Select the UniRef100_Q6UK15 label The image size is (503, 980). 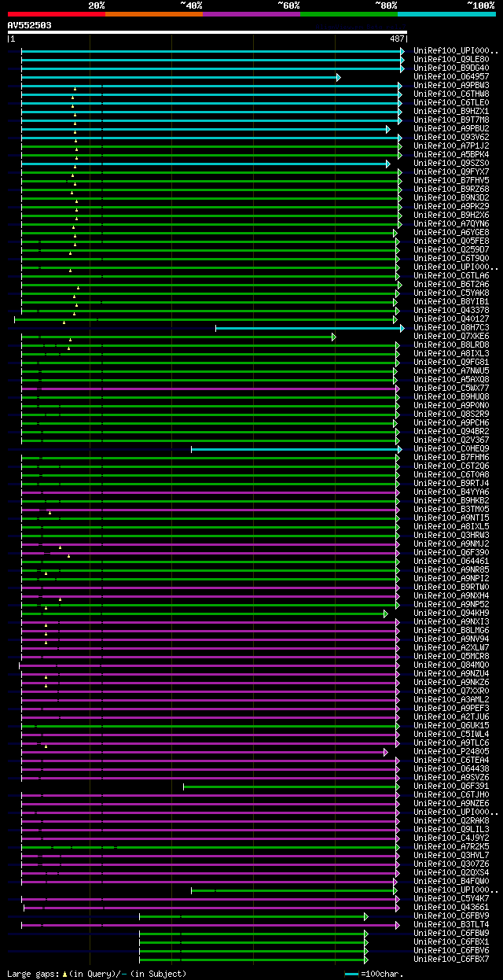(451, 725)
